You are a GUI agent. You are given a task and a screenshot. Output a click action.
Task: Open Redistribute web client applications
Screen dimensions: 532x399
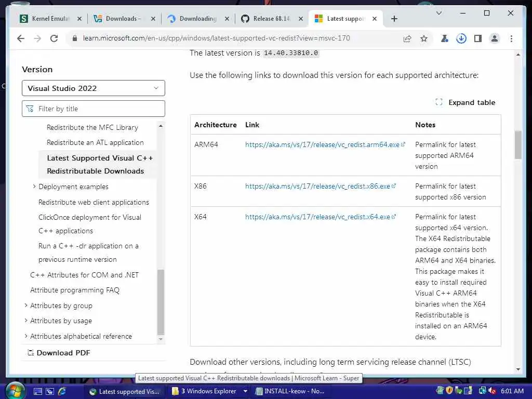pos(94,202)
